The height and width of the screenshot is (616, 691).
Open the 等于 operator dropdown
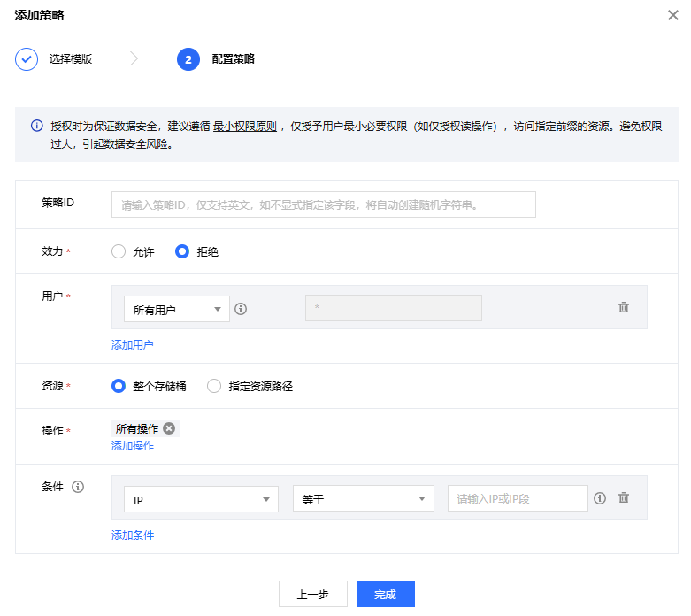point(363,499)
